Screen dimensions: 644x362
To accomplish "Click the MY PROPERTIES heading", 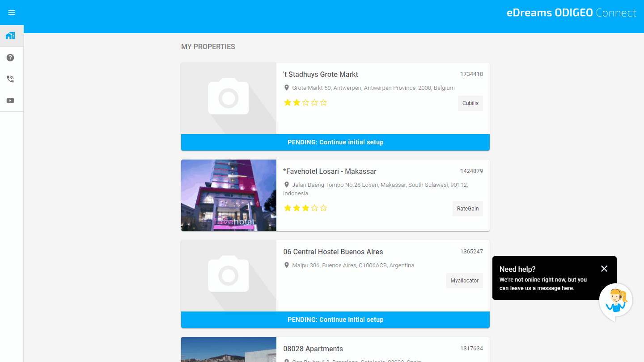I will point(208,46).
